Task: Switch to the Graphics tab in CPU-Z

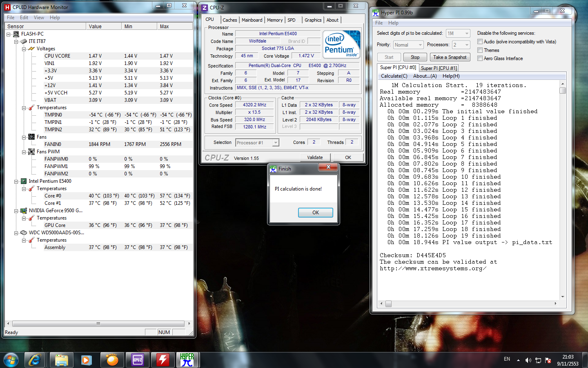Action: (x=313, y=20)
